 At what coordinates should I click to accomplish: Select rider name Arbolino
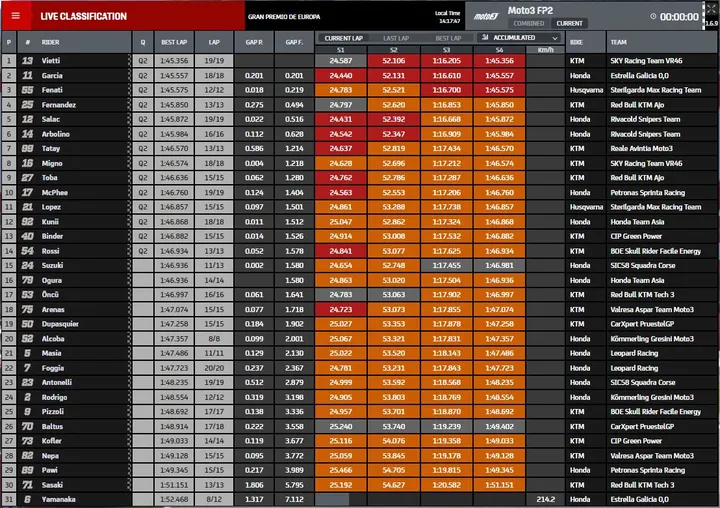pos(56,134)
